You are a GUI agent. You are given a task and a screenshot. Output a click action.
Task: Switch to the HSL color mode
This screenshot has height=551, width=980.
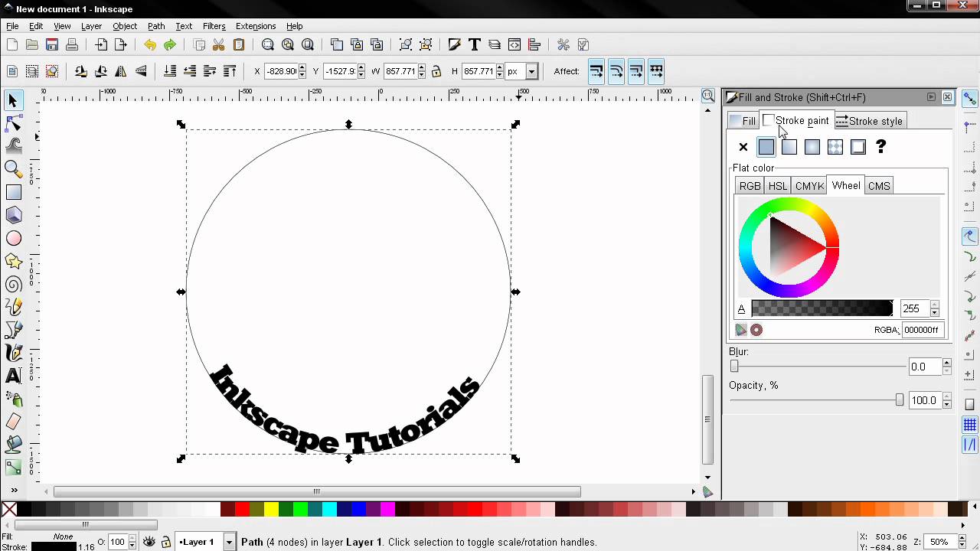(x=777, y=186)
